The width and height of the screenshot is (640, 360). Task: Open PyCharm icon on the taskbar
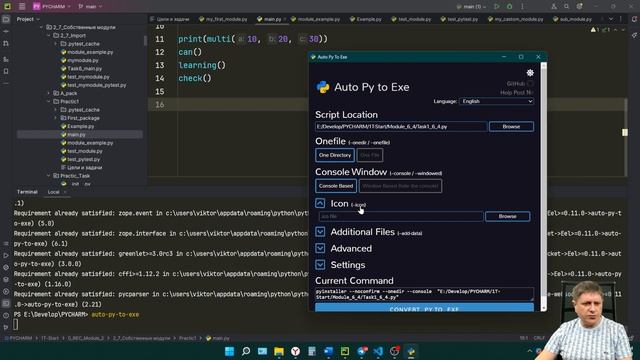coord(345,351)
